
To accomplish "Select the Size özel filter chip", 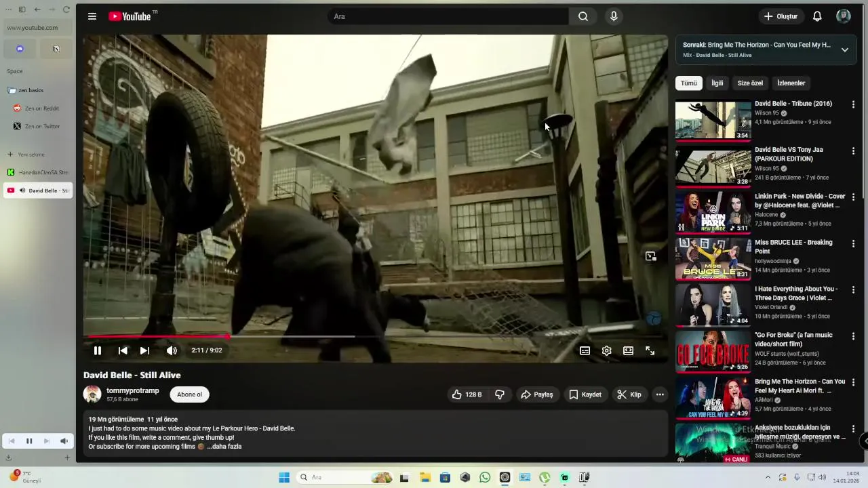I will (x=750, y=83).
